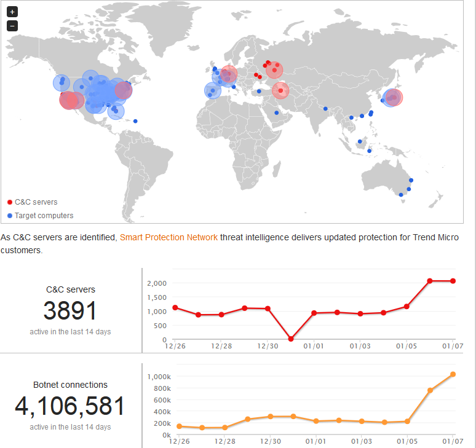Click the last orange data point at 01/07
Viewport: 476px width, 448px height.
[x=453, y=374]
